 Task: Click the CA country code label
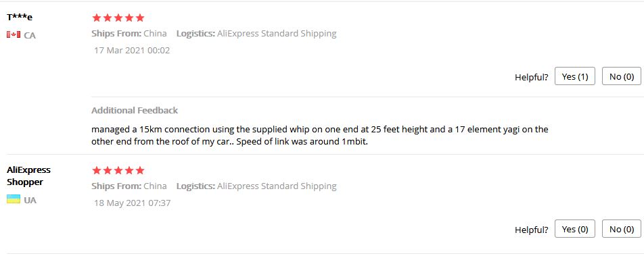tap(30, 35)
